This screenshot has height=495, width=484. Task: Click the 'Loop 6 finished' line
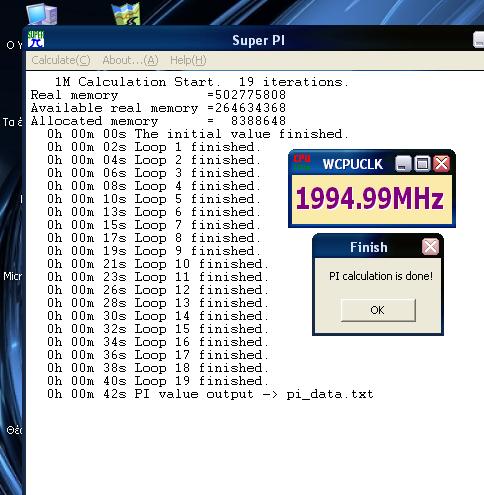(154, 212)
